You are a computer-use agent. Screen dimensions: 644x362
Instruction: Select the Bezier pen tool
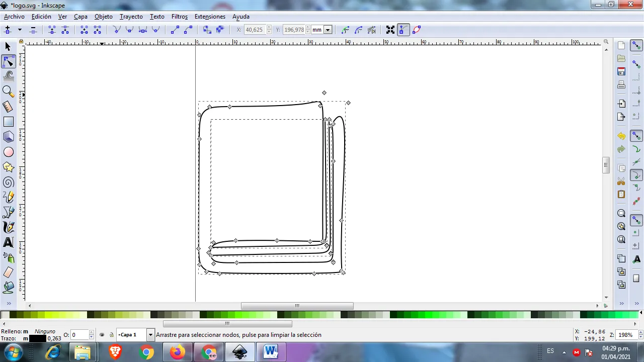8,212
